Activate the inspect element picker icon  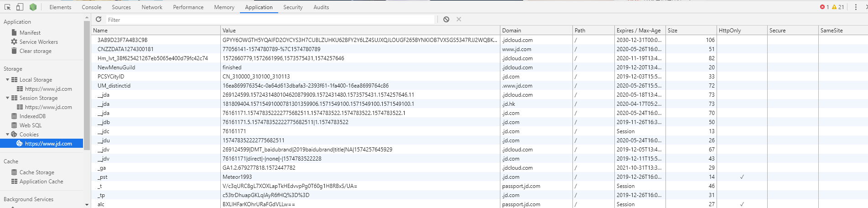pos(7,7)
